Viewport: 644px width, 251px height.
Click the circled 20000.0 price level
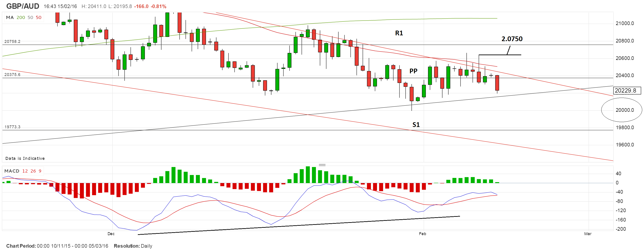tap(625, 110)
